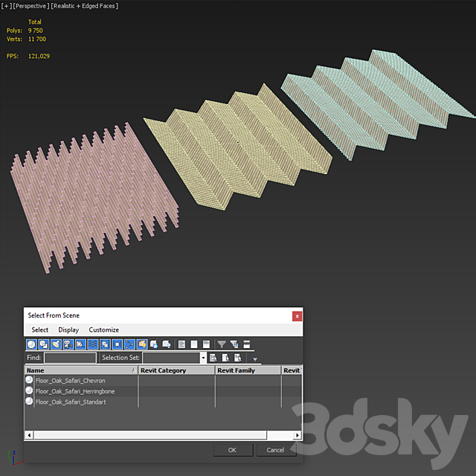Viewport: 476px width, 476px height.
Task: Toggle Display Shapes filter in dialog toolbar
Action: (44, 344)
